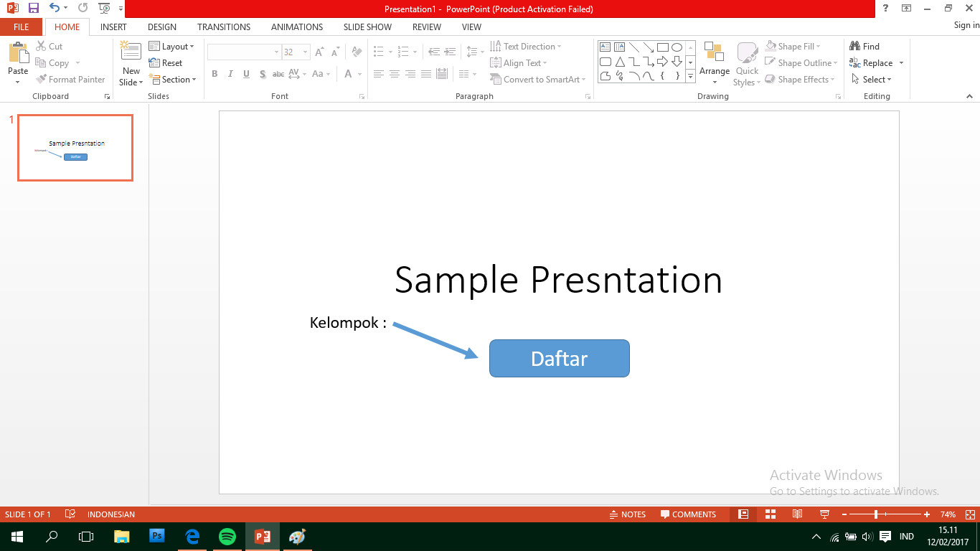Switch to Reading View in status bar
980x551 pixels.
pos(797,514)
